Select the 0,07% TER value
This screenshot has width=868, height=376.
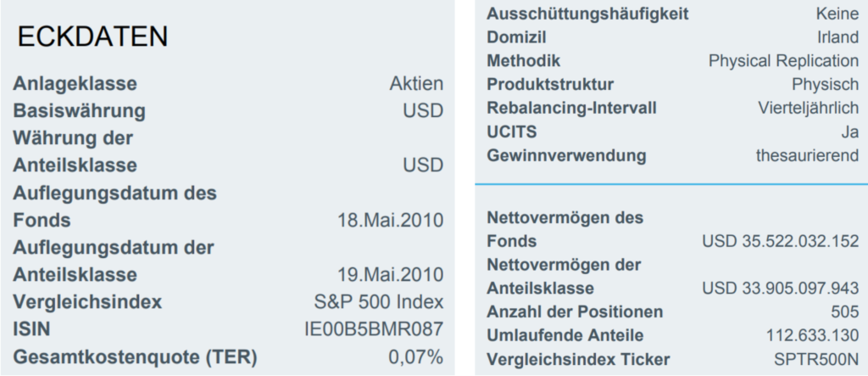point(415,357)
